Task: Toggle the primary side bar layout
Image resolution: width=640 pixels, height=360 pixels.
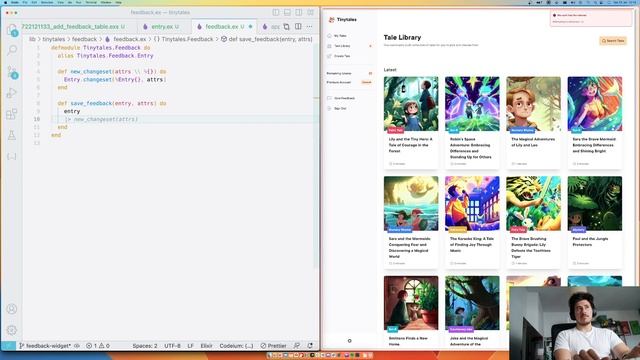Action: click(276, 13)
